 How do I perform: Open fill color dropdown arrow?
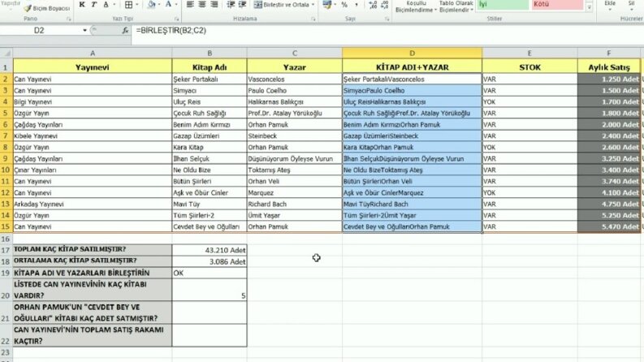pos(159,5)
